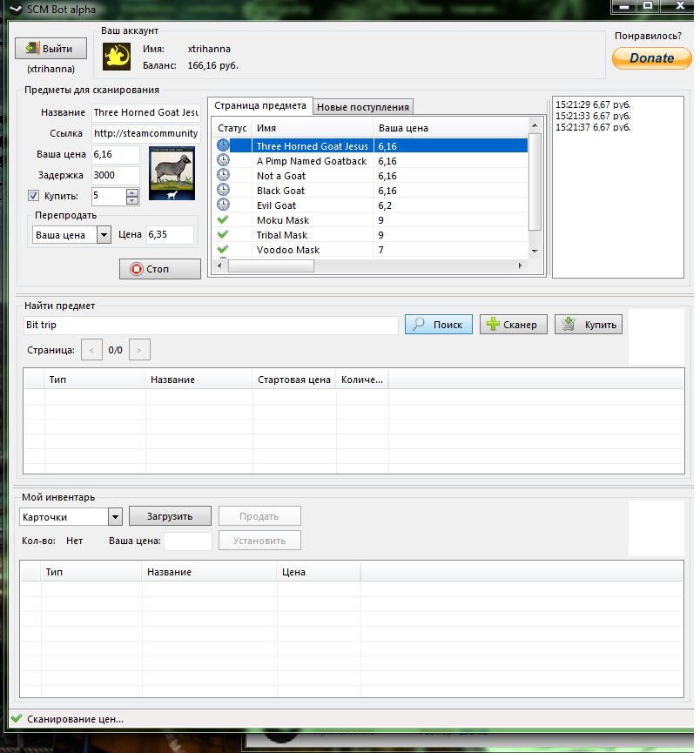Screen dimensions: 700x753
Task: Switch to Страница предмета tab
Action: pos(260,105)
